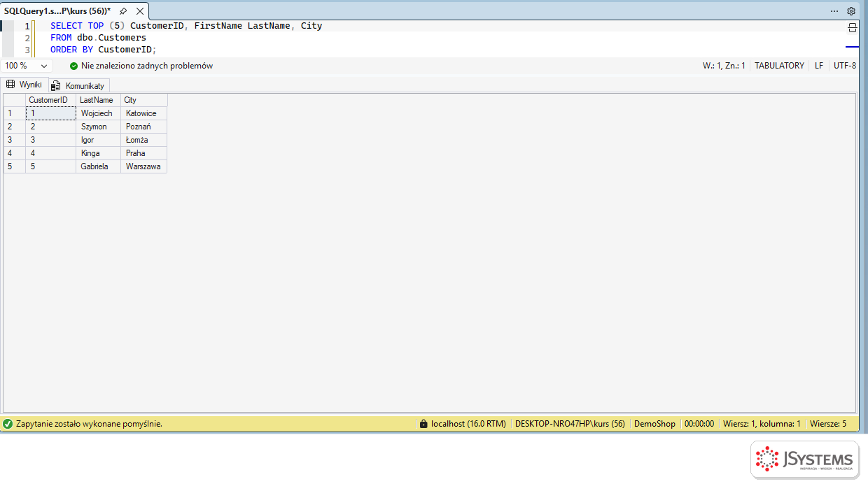Click the LastName column header

click(x=98, y=100)
